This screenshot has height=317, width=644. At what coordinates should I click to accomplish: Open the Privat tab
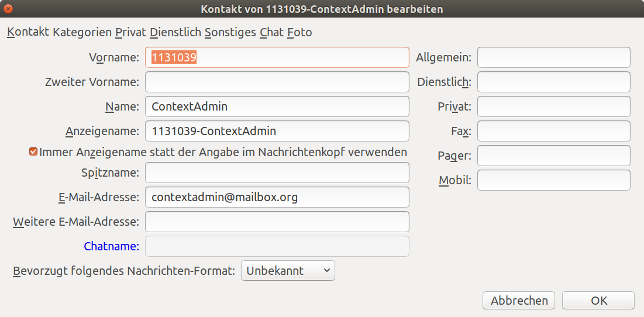[130, 33]
